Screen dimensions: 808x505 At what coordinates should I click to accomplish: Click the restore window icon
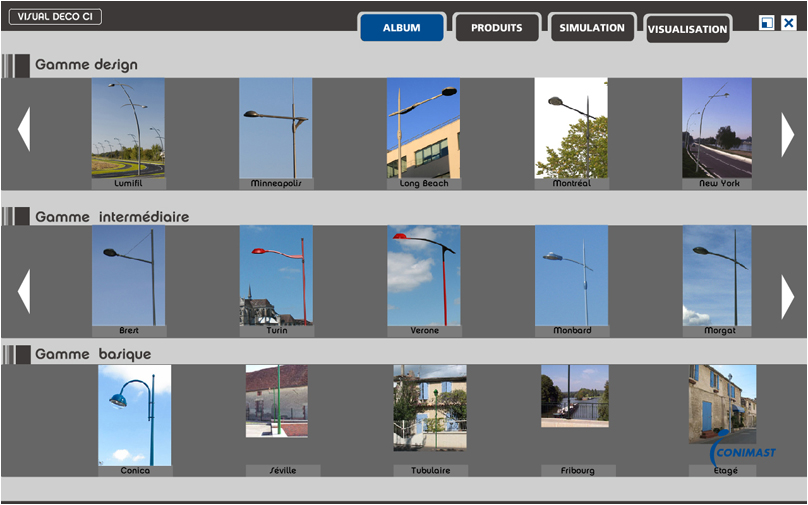pos(767,23)
